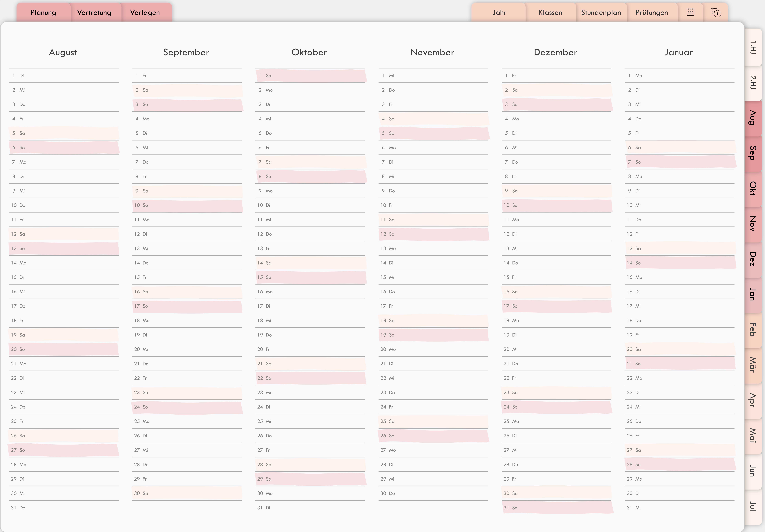
Task: Click the Januar month heading
Action: (679, 52)
